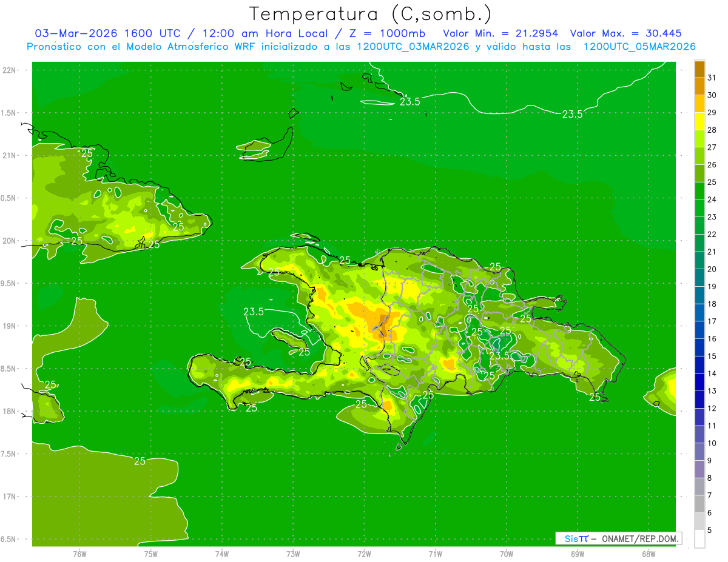This screenshot has width=728, height=562.
Task: Click the legend value "18"
Action: [712, 304]
